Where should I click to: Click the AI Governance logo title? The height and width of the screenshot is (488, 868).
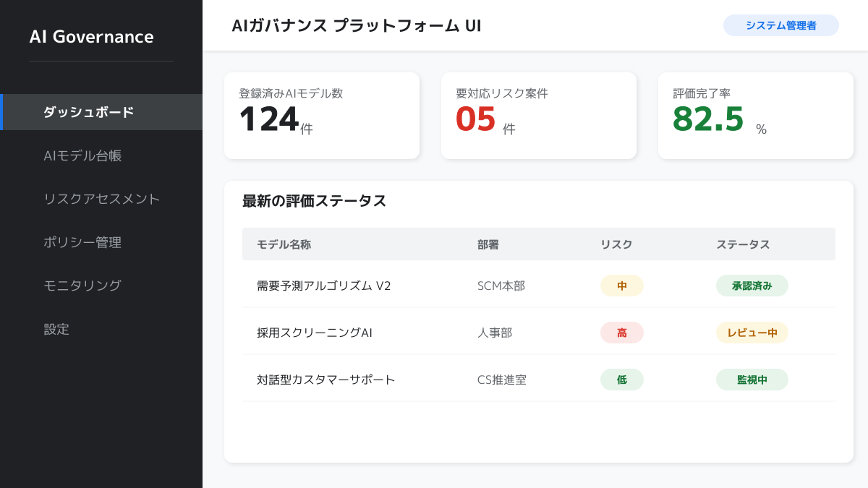coord(91,37)
